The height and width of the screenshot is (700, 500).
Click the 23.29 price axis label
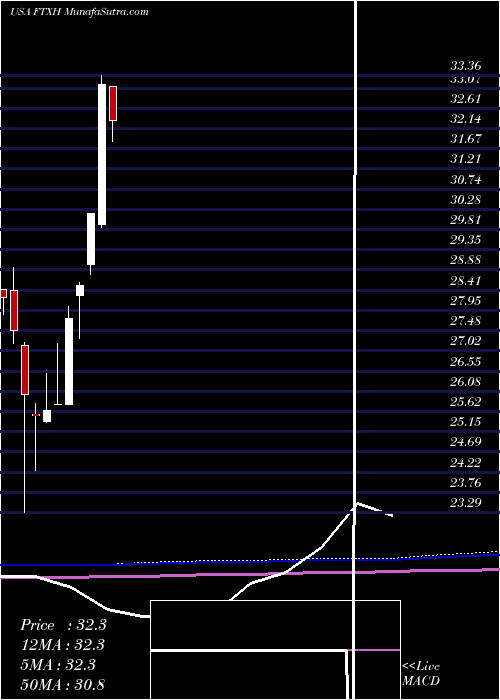[466, 502]
